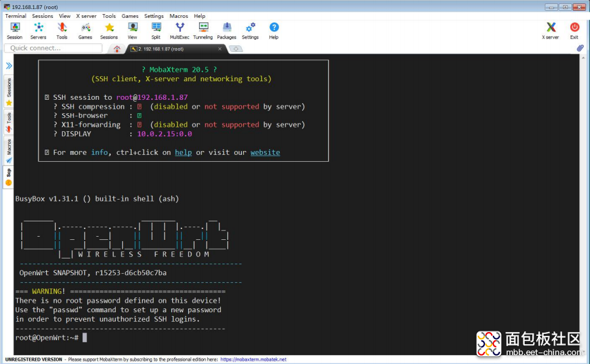This screenshot has width=590, height=364.
Task: Maximize the MobaXterm window
Action: pos(565,7)
